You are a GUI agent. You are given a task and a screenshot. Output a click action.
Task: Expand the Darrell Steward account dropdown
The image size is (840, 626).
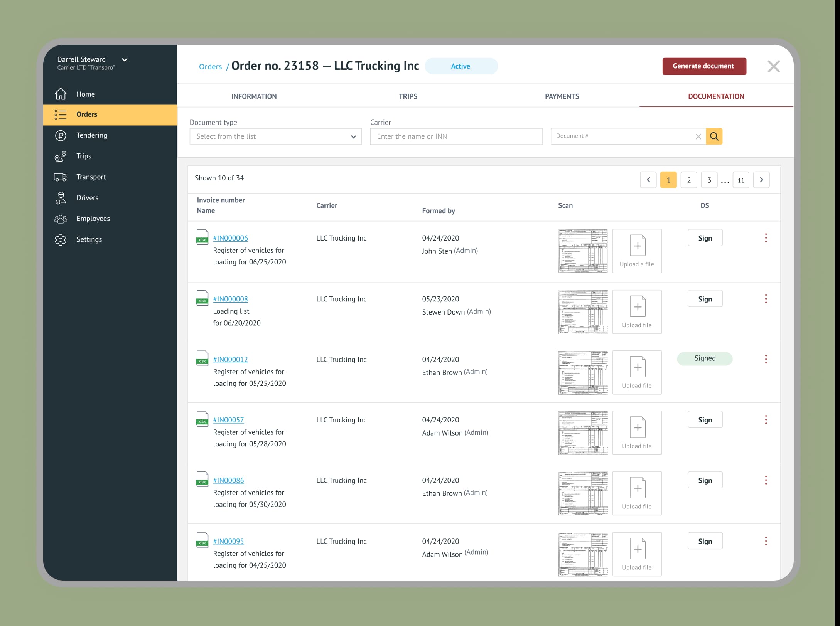[x=125, y=60]
